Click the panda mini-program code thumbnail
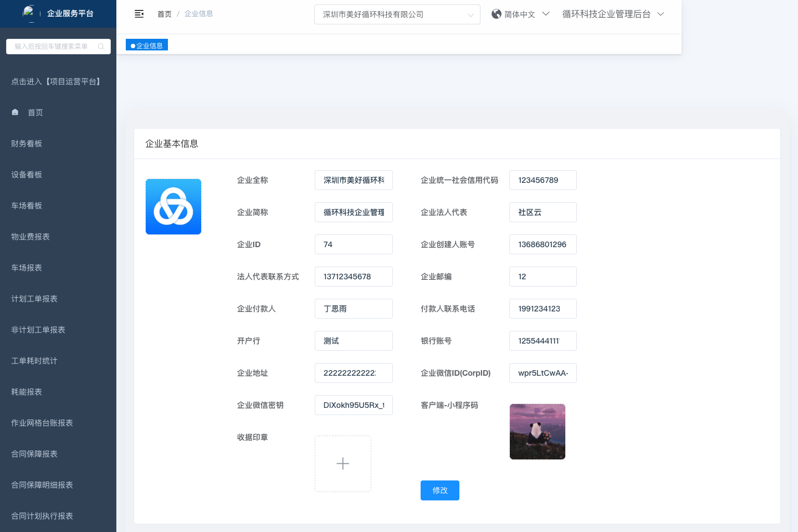This screenshot has height=532, width=798. pyautogui.click(x=537, y=432)
